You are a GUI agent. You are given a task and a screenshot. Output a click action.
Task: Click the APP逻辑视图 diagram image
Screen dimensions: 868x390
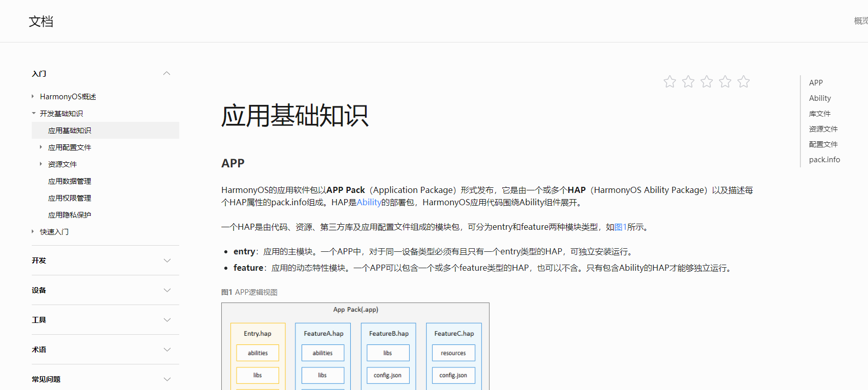coord(355,346)
